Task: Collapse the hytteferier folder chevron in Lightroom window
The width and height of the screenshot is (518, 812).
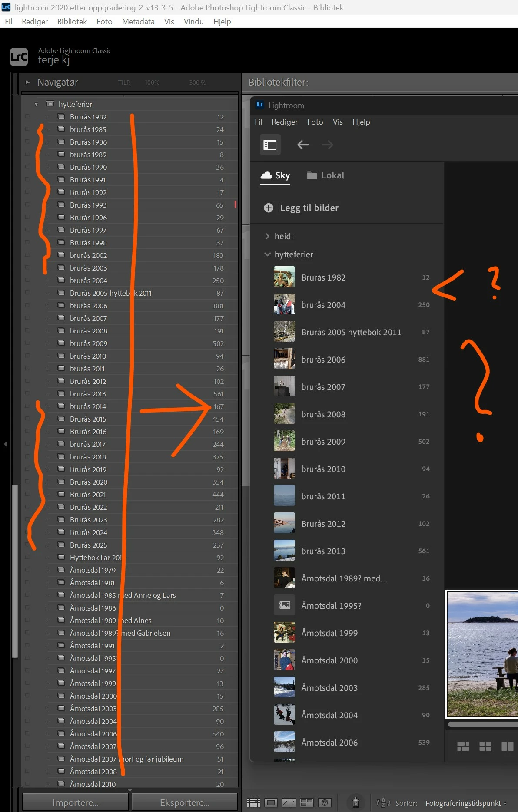Action: [x=267, y=254]
